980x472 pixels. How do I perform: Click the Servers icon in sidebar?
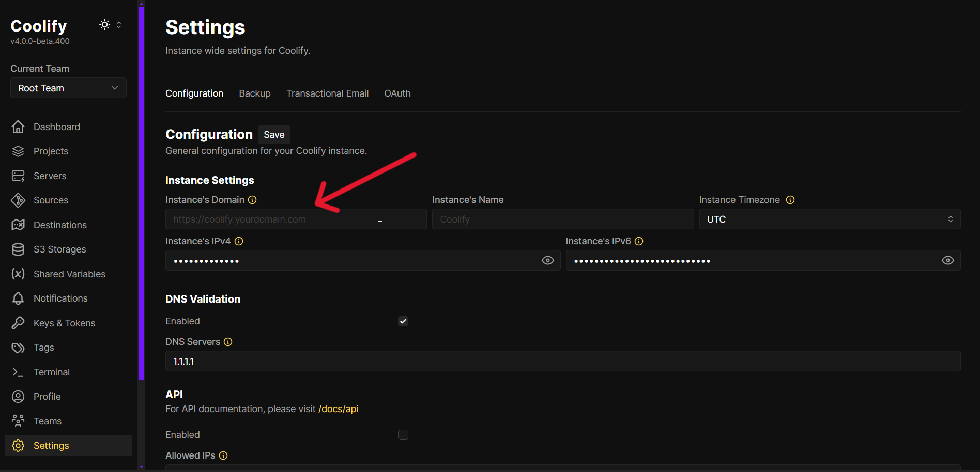18,176
